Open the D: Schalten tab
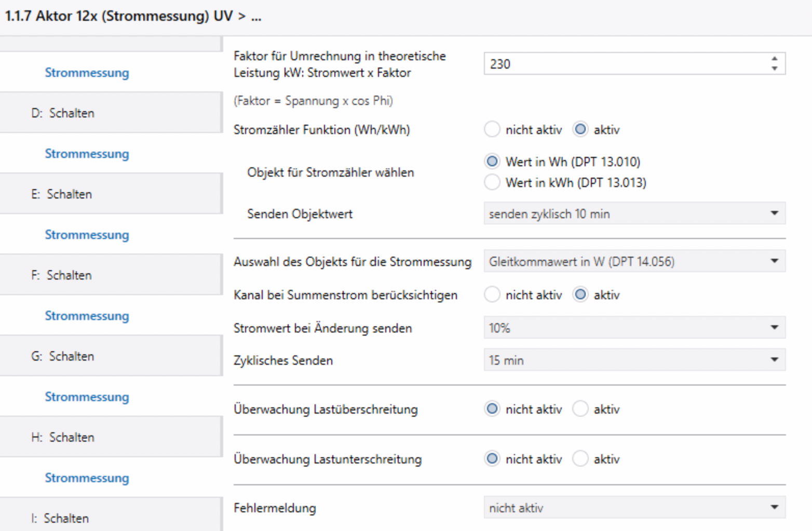Image resolution: width=812 pixels, height=531 pixels. point(63,113)
